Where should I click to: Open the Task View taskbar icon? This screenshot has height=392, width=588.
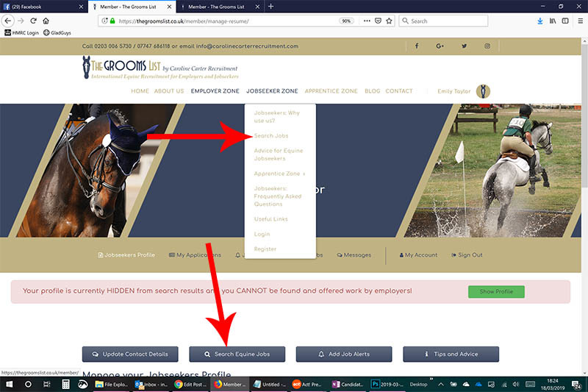click(47, 384)
